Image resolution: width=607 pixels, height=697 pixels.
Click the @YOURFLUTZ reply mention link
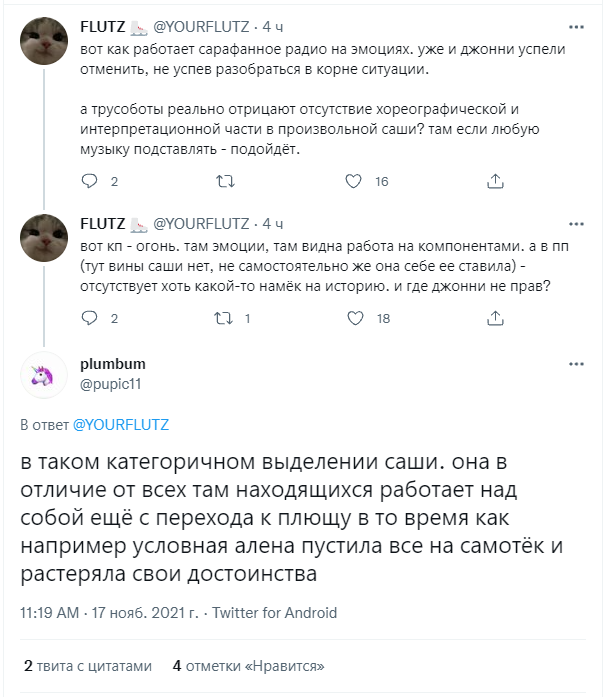pos(121,425)
